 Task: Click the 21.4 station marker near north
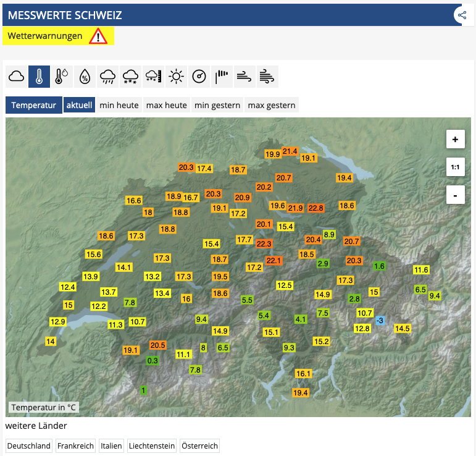(290, 151)
